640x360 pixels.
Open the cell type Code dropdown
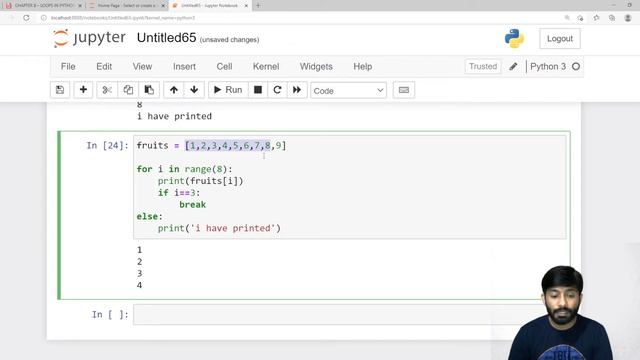click(x=349, y=91)
